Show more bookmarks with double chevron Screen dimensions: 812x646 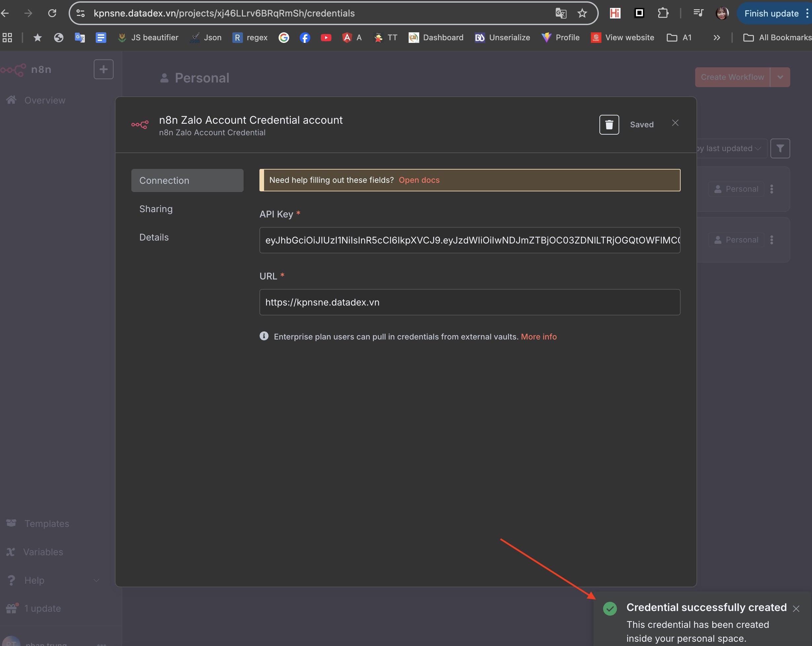716,37
